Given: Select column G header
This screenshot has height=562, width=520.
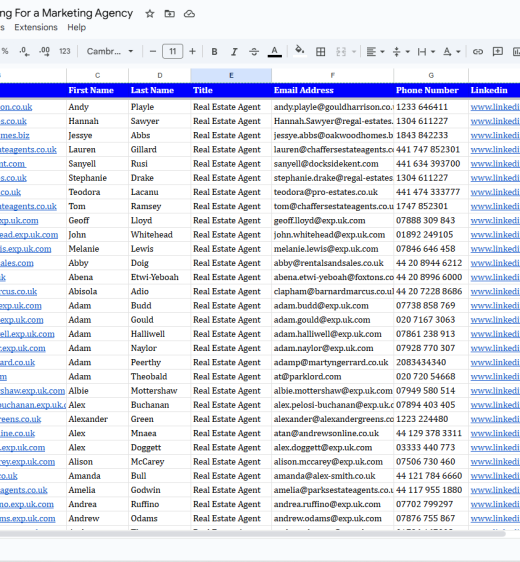Looking at the screenshot, I should 431,75.
